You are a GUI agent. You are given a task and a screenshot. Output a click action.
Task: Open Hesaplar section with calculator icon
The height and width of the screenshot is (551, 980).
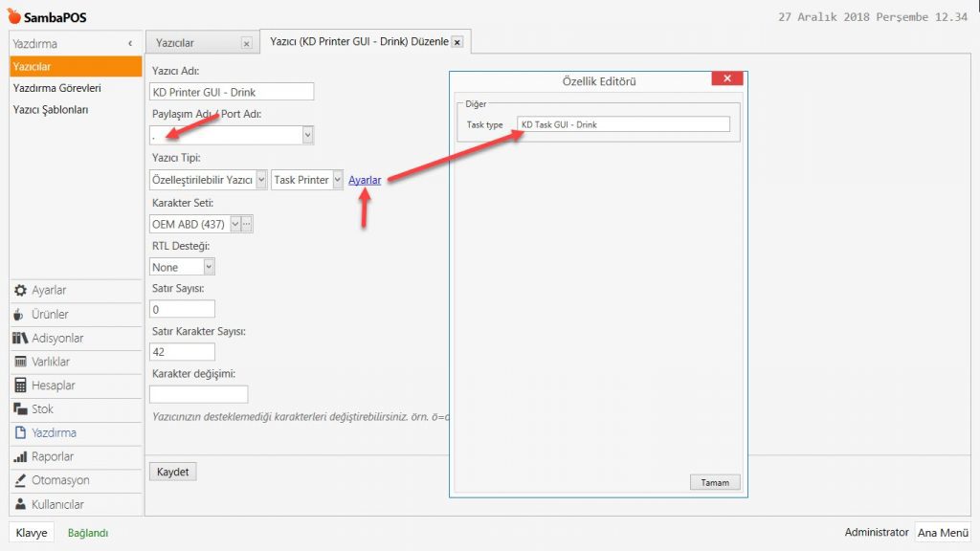53,386
